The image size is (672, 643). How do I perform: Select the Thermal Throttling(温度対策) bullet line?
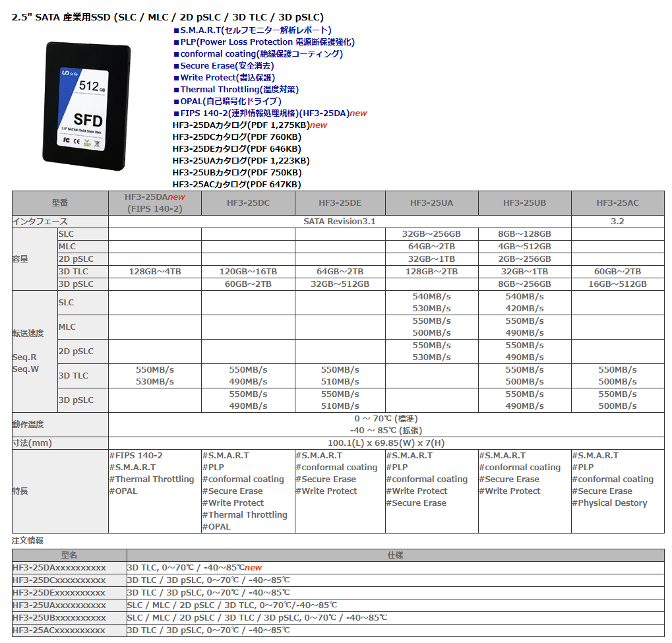point(236,90)
